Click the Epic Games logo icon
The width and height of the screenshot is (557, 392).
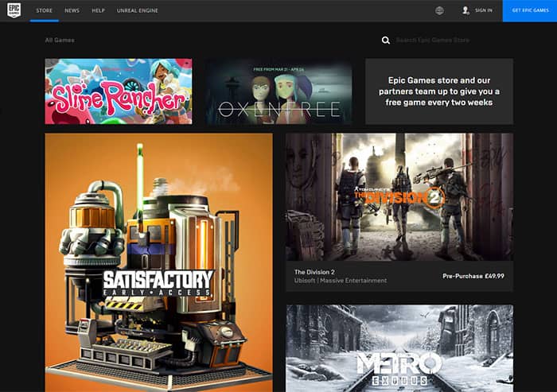tap(14, 10)
